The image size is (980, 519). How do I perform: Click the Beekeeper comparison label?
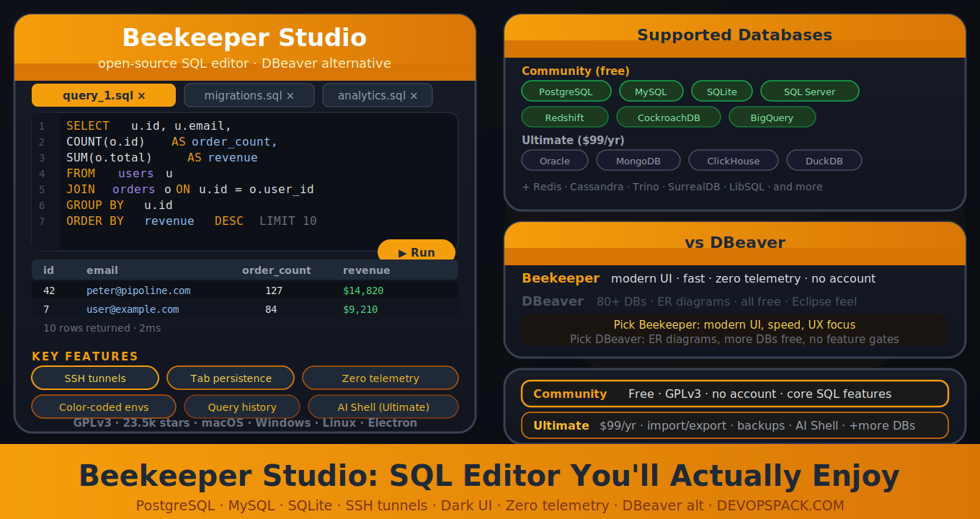point(561,278)
